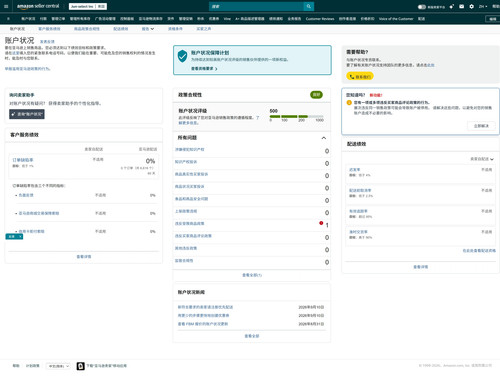This screenshot has height=381, width=500.
Task: Open the mail messages icon
Action: pos(461,6)
